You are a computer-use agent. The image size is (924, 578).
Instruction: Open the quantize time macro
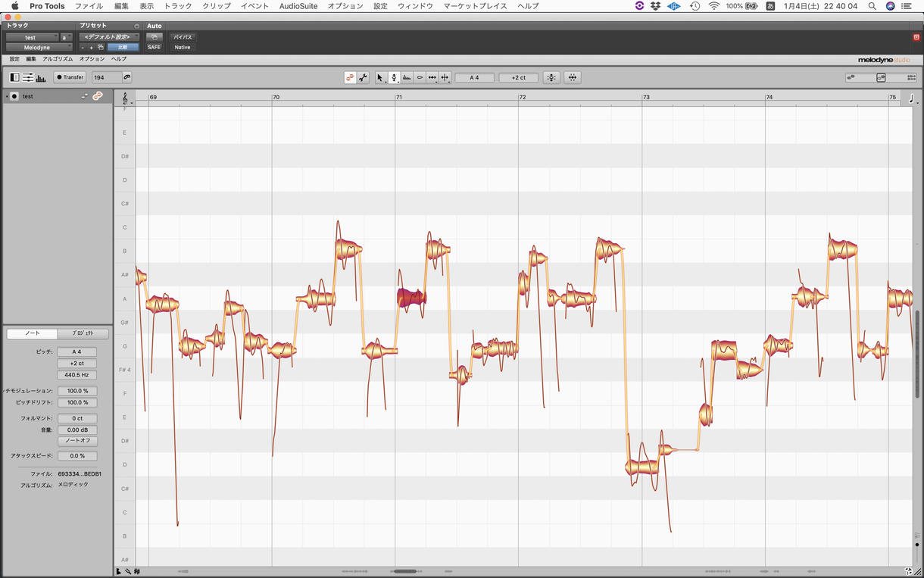point(573,77)
